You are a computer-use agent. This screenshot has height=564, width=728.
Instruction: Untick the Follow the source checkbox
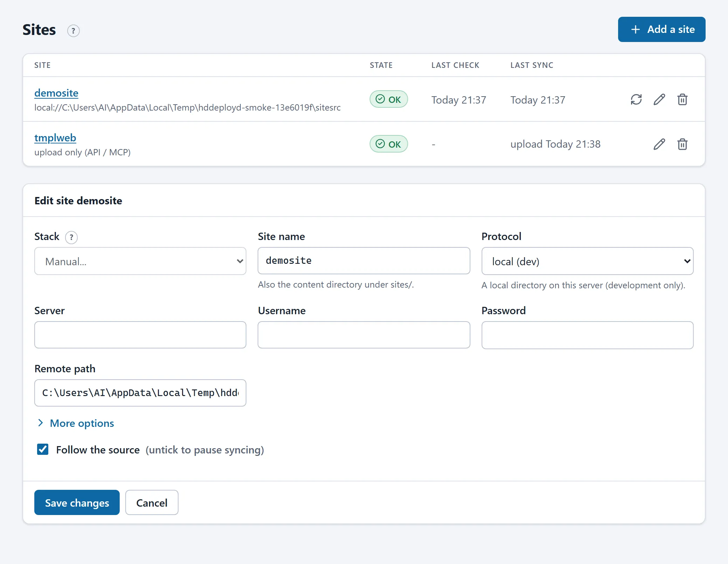(43, 449)
